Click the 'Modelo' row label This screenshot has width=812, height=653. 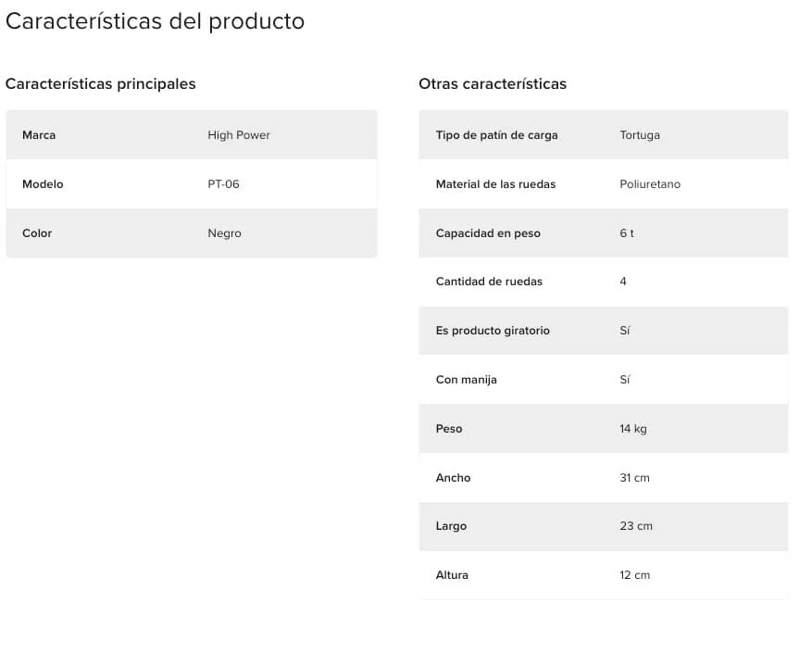tap(43, 184)
